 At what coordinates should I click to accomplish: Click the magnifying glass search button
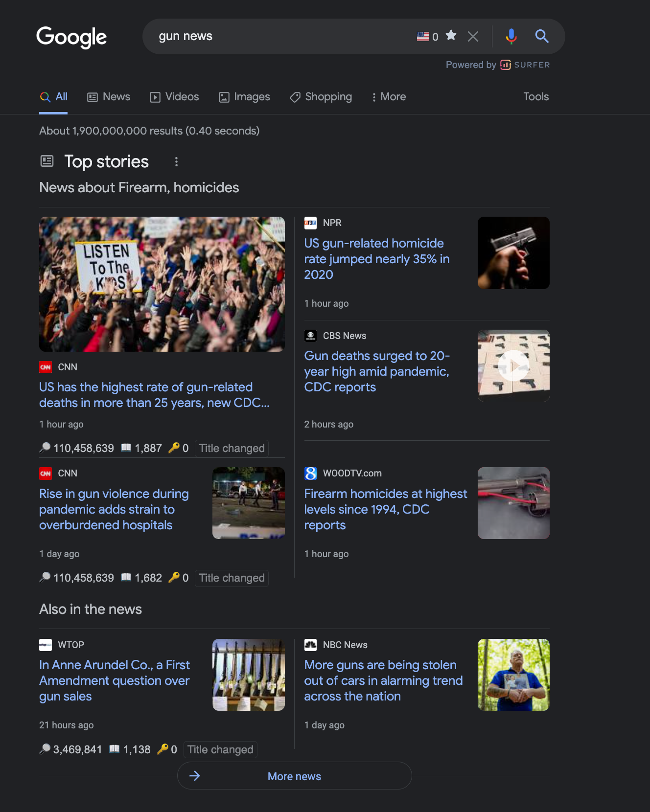pyautogui.click(x=541, y=36)
